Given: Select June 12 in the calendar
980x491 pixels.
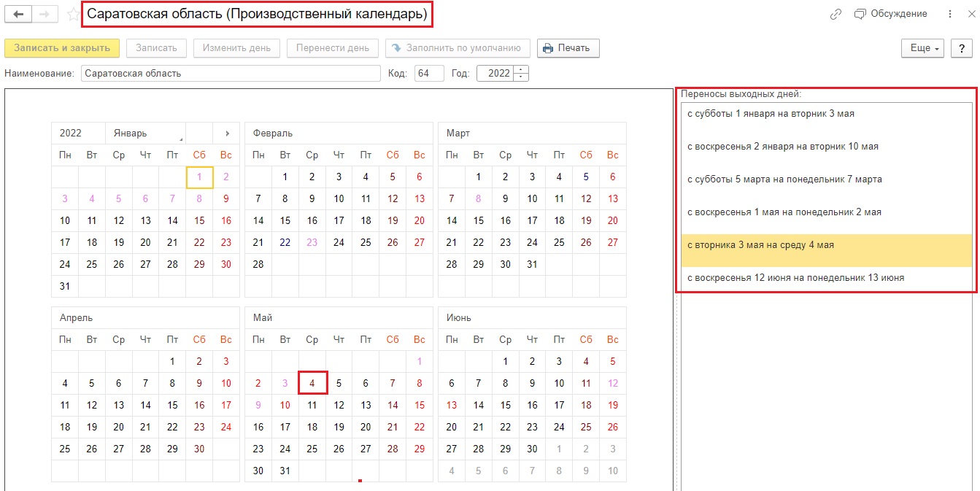Looking at the screenshot, I should click(x=613, y=383).
